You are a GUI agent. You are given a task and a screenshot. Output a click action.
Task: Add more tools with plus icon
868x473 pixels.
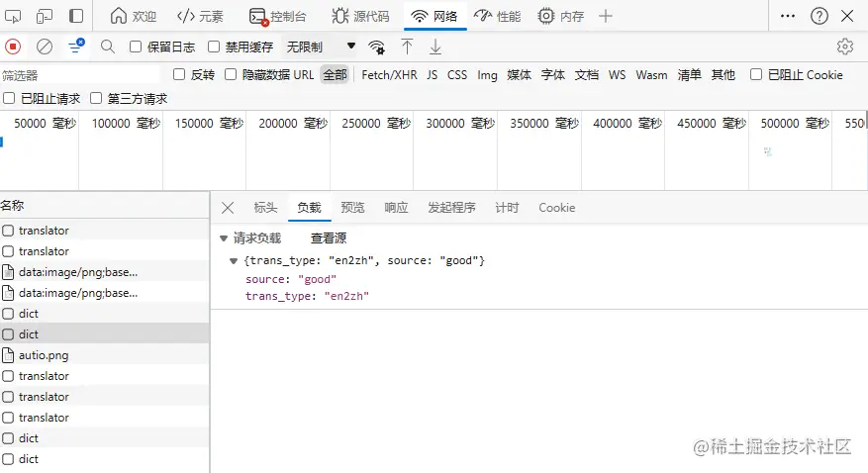606,16
